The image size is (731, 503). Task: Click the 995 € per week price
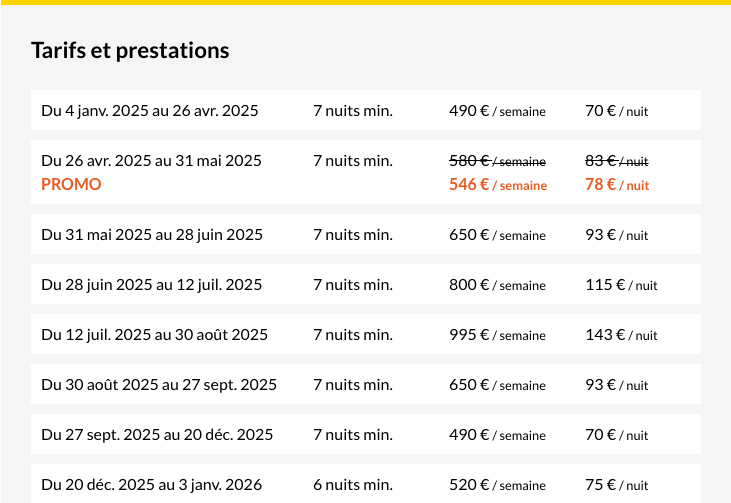[497, 334]
